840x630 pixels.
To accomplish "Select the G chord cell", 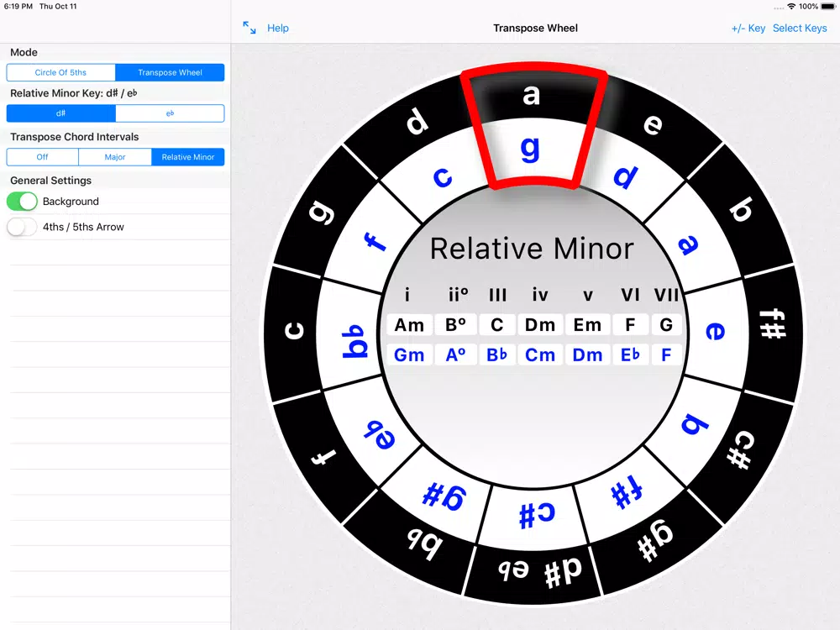I will (666, 324).
